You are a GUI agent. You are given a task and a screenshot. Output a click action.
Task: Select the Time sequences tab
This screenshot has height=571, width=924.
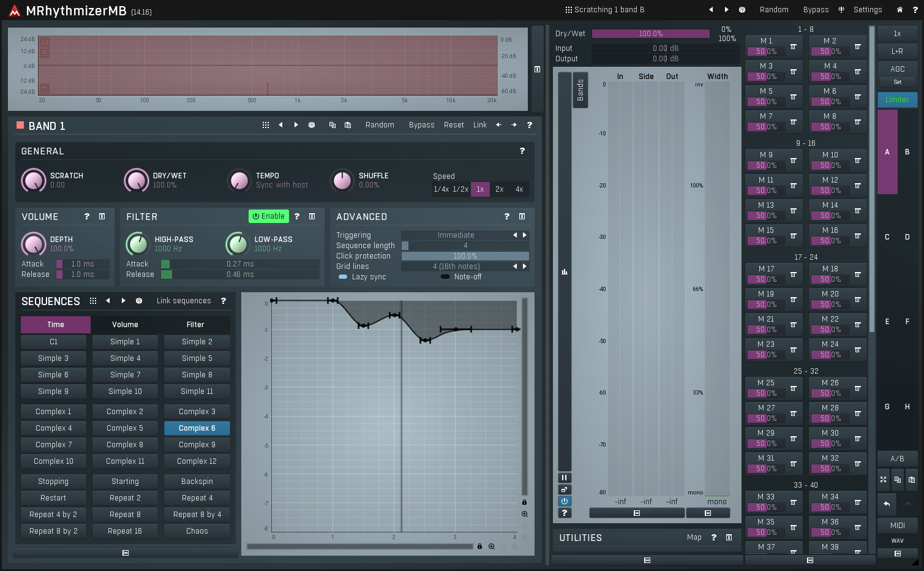56,325
